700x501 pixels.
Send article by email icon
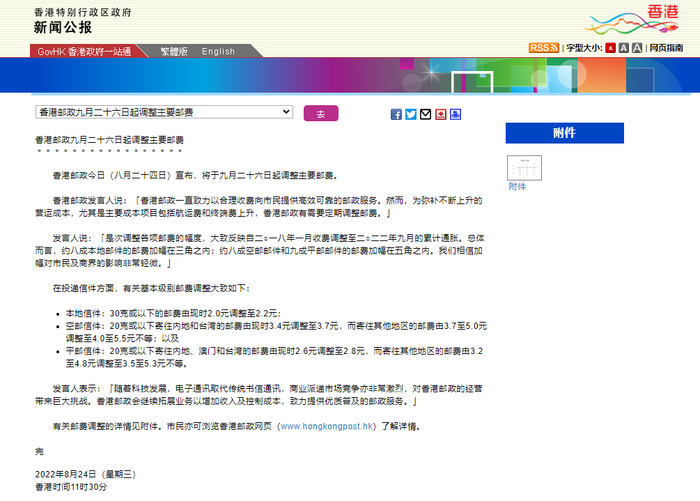(425, 114)
